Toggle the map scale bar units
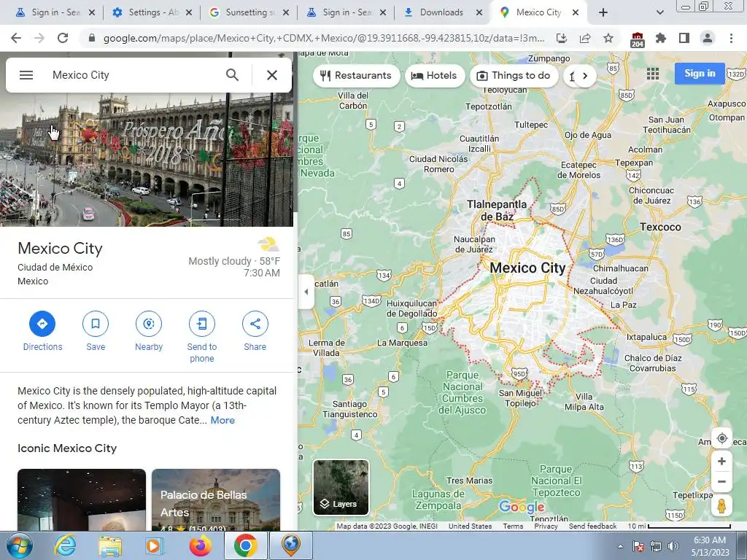Screen dimensions: 747x560 tap(679, 526)
